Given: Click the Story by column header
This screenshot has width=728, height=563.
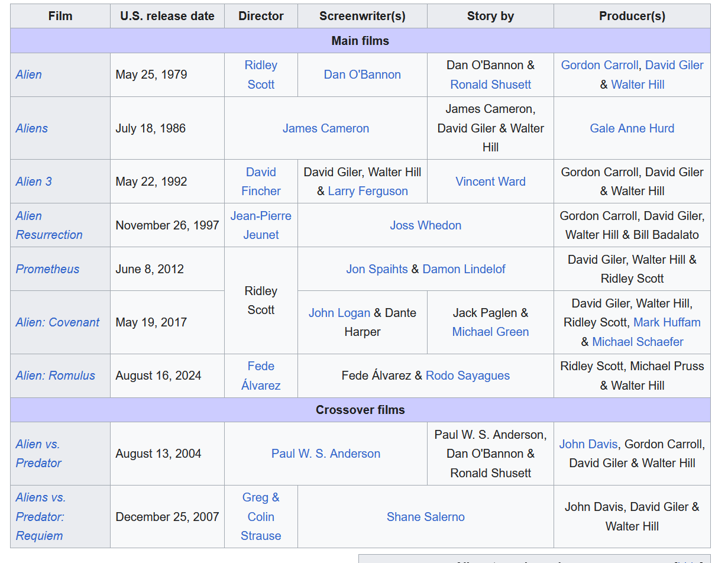Looking at the screenshot, I should pyautogui.click(x=490, y=16).
